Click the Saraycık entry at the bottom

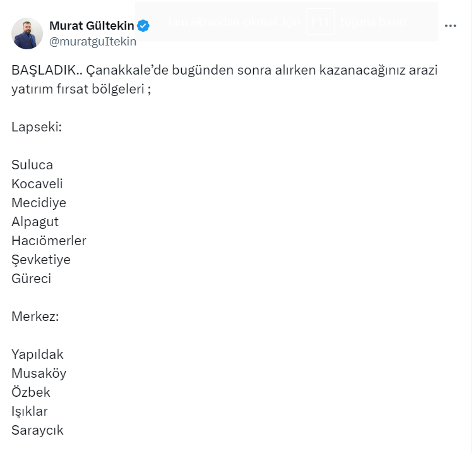pos(37,430)
